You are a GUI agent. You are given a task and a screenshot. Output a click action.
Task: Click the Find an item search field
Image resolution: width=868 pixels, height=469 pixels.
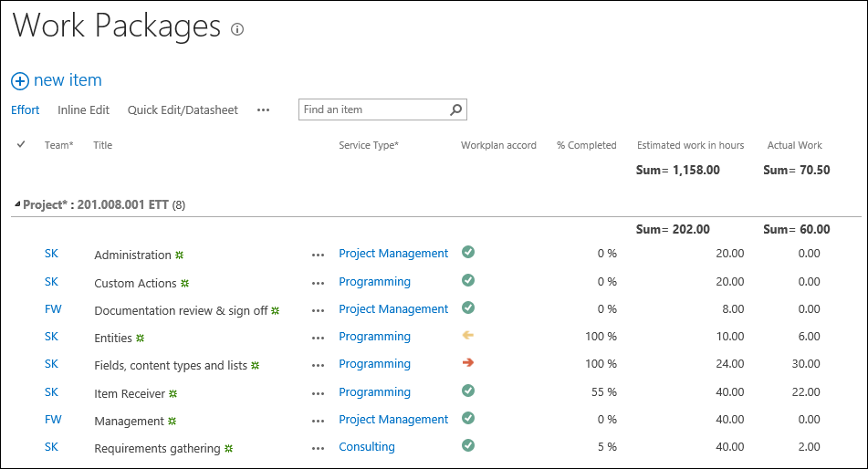pos(374,109)
